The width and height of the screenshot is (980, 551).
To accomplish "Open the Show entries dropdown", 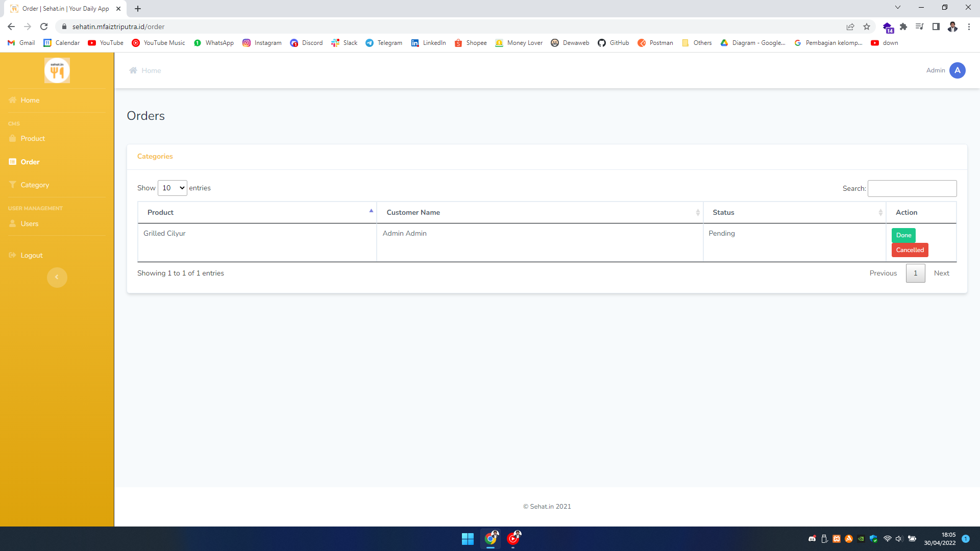I will click(173, 188).
